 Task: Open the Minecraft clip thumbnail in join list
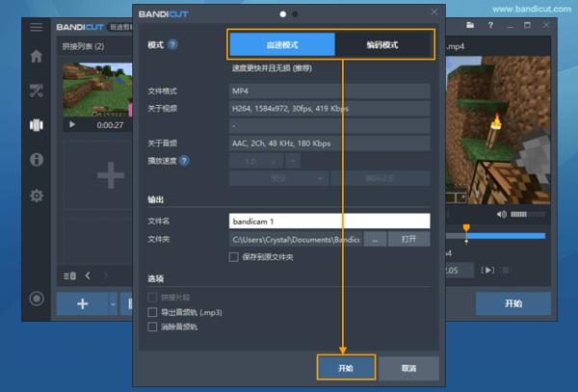(97, 90)
